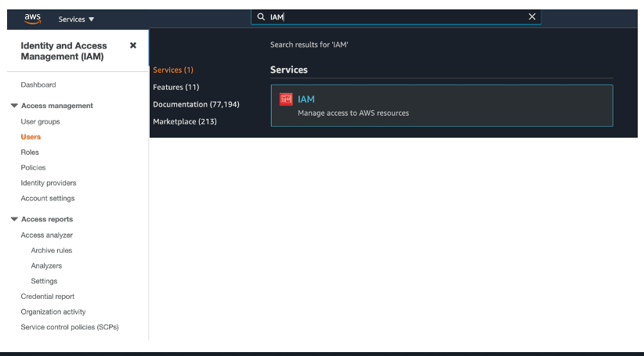Open Analyzers under Access analyzer
The width and height of the screenshot is (644, 356).
[x=46, y=266]
